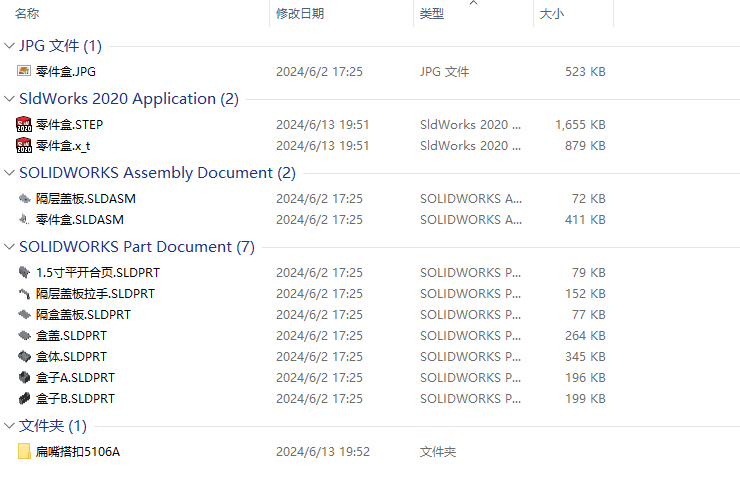Collapse the SldWorks 2020 Application group
This screenshot has height=480, width=740.
9,99
